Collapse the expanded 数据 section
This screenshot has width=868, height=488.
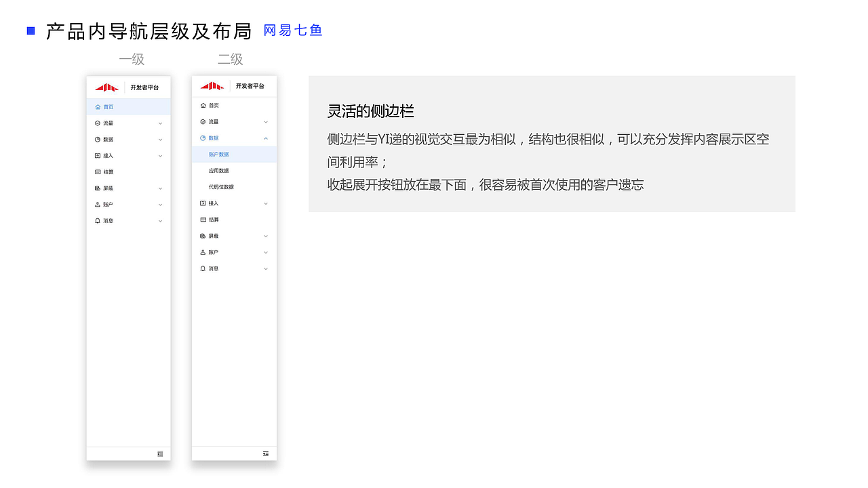pyautogui.click(x=265, y=138)
